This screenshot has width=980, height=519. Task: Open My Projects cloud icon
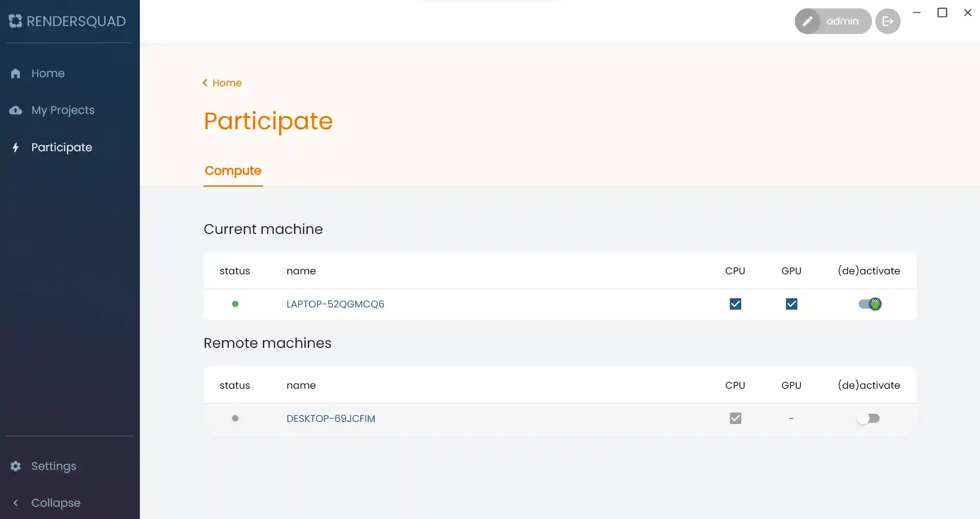(x=16, y=110)
